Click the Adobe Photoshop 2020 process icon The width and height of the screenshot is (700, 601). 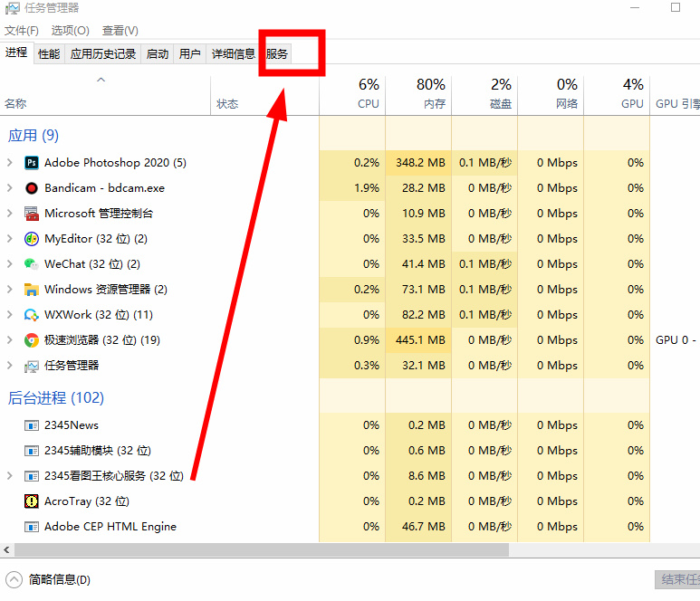tap(31, 163)
